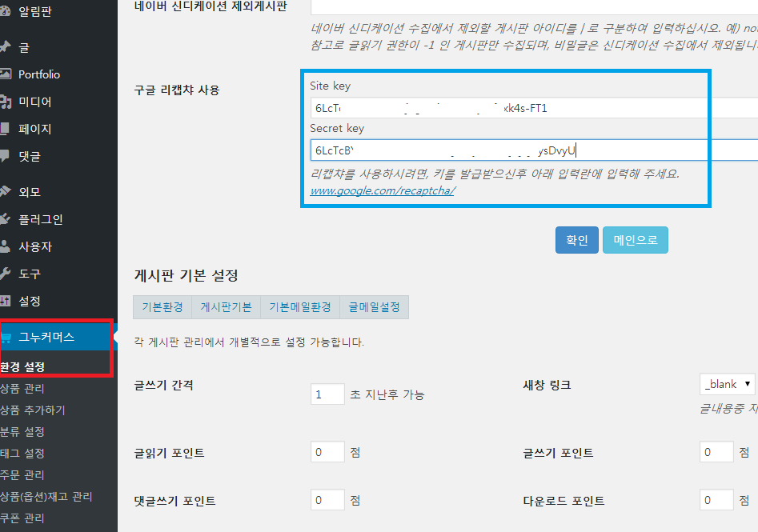This screenshot has width=758, height=532.
Task: Click the media icon beside 미디어
Action: tap(5, 102)
